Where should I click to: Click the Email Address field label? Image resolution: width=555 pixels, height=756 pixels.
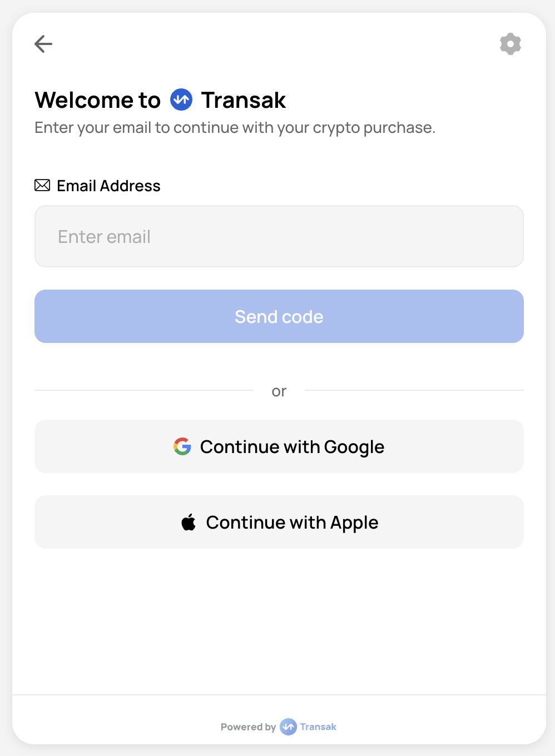coord(108,186)
